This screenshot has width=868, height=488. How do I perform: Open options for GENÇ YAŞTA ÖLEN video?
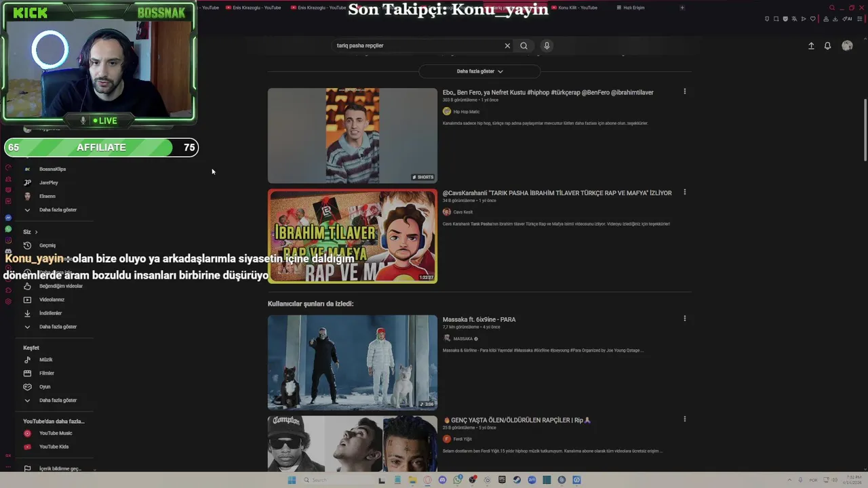click(x=684, y=419)
